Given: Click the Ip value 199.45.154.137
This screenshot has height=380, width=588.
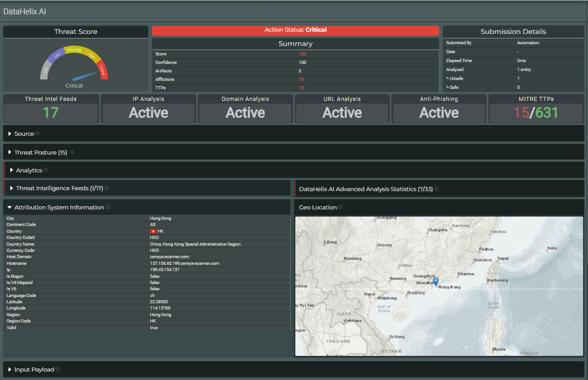Looking at the screenshot, I should coord(165,270).
